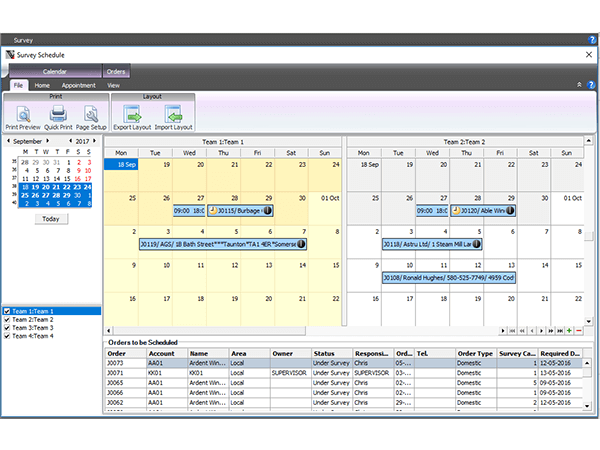Image resolution: width=600 pixels, height=450 pixels.
Task: Toggle Team 4:Team 4 checkbox
Action: [8, 336]
